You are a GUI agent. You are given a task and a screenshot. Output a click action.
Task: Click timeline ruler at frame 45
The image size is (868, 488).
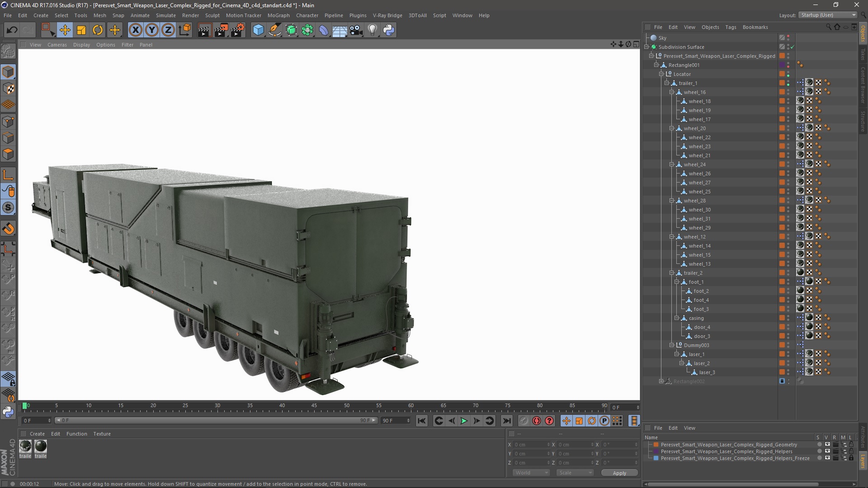point(314,406)
